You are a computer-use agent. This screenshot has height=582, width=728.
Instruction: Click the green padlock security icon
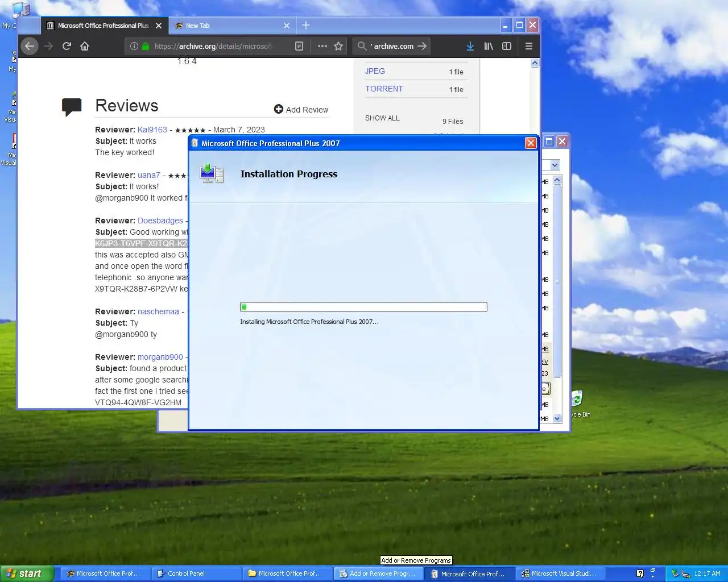[146, 46]
